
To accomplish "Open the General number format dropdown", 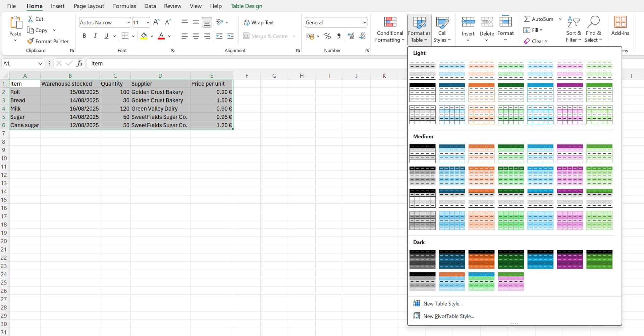I will click(x=365, y=22).
